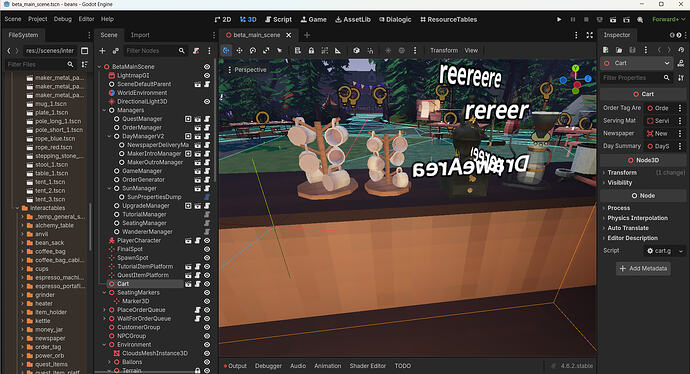This screenshot has height=374, width=690.
Task: Toggle visibility of the Cart node
Action: point(207,284)
